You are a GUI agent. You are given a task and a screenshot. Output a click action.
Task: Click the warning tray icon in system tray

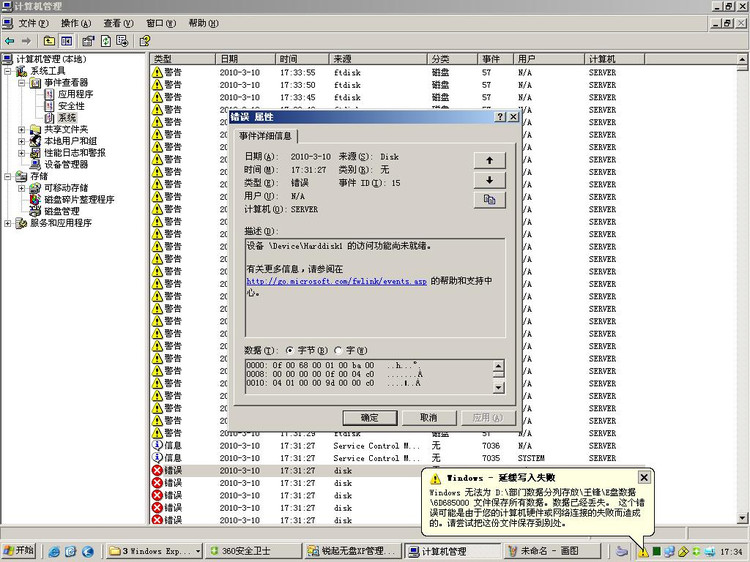click(x=644, y=551)
